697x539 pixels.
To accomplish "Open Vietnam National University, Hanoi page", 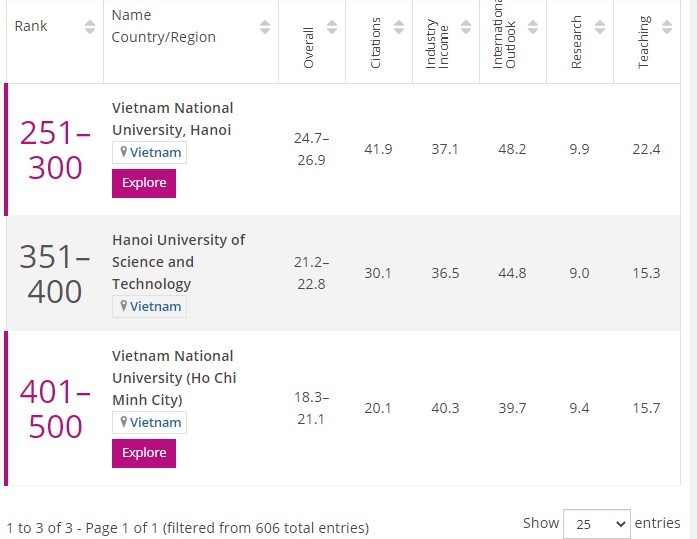I will click(173, 118).
